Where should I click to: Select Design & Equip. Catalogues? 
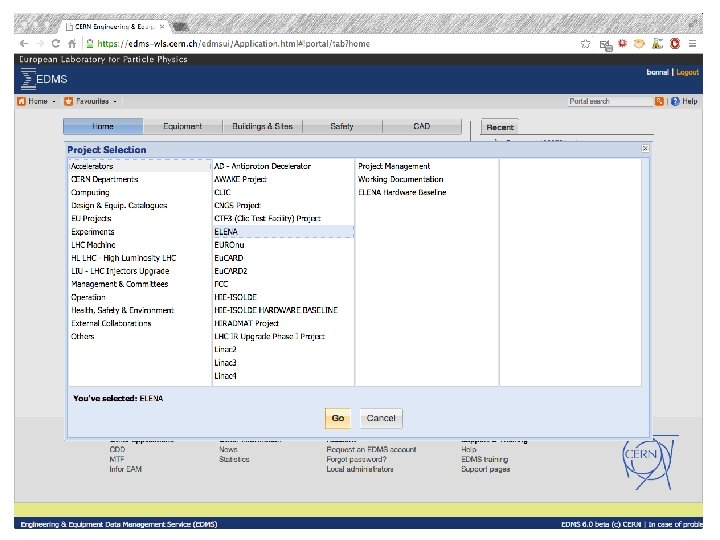140,205
